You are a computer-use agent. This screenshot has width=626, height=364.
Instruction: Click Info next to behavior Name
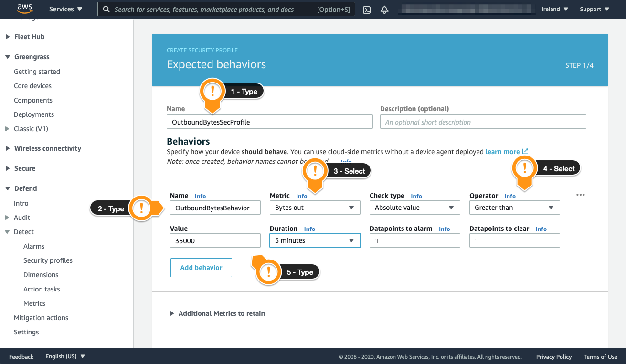pos(200,196)
